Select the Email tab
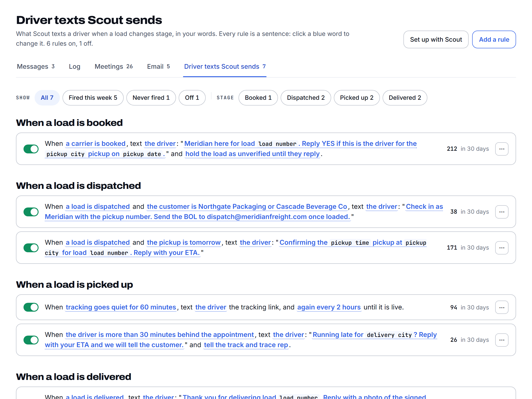532x399 pixels. [x=158, y=66]
